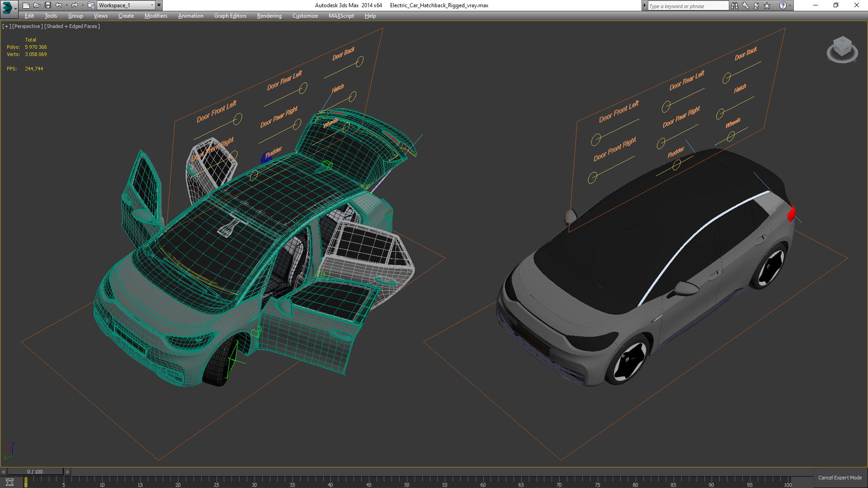Viewport: 868px width, 488px height.
Task: Open the Graph Editors menu
Action: coord(230,16)
